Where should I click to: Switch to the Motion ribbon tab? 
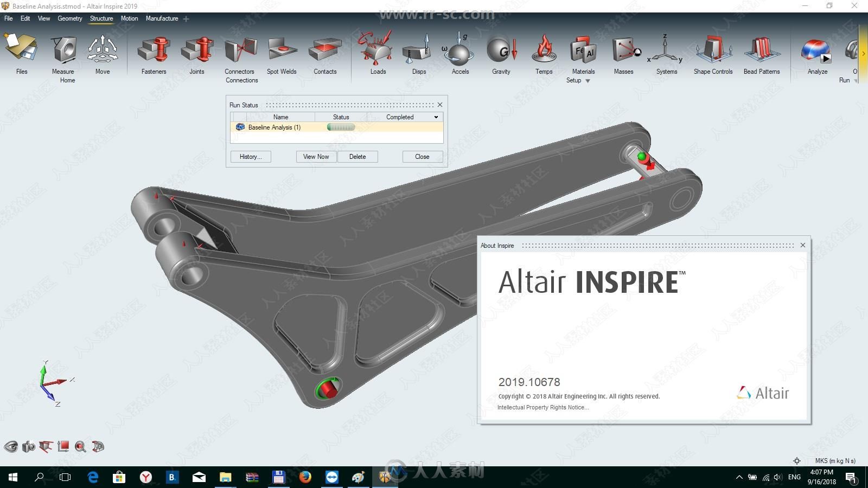click(129, 18)
